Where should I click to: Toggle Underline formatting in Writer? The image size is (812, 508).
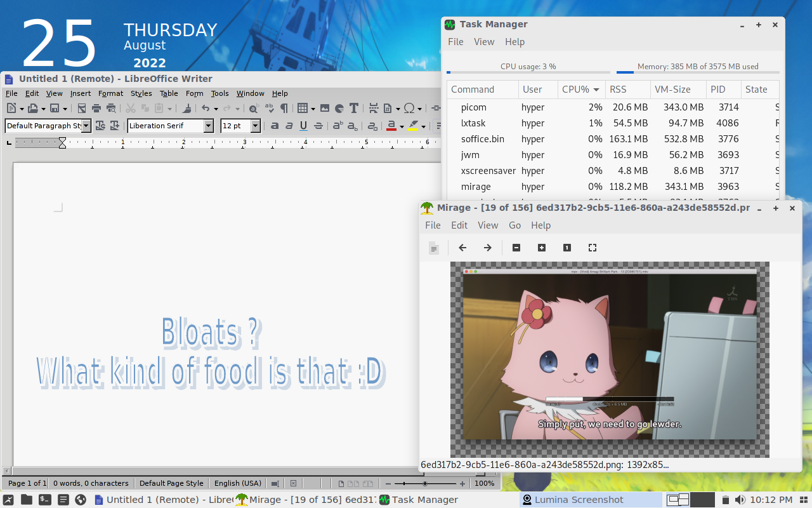click(x=304, y=126)
